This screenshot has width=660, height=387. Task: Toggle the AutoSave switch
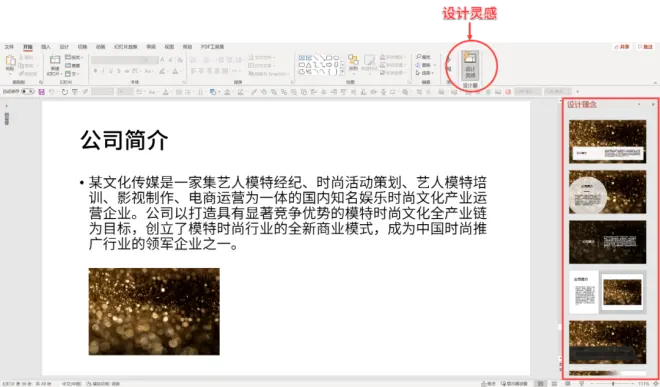28,91
